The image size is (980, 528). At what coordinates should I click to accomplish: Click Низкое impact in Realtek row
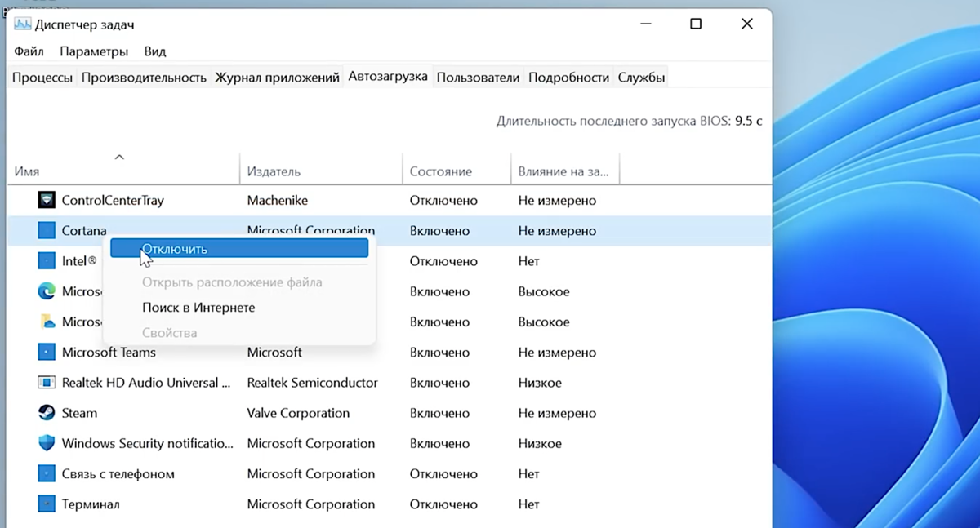(540, 383)
